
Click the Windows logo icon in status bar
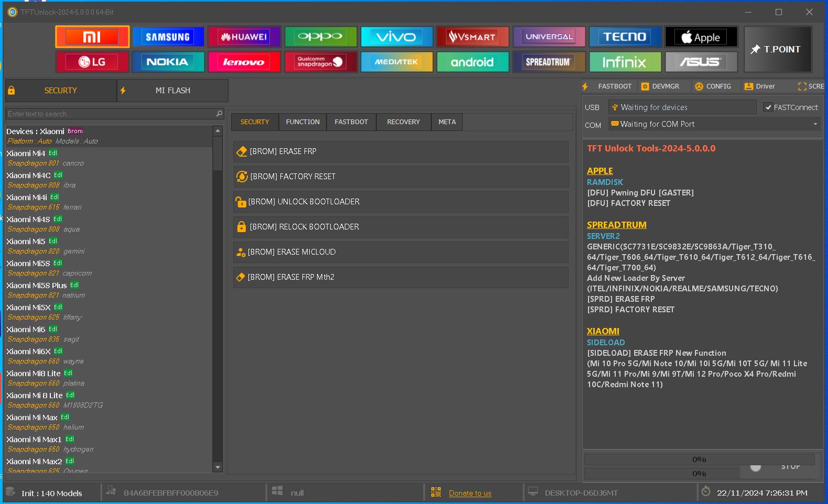pos(277,491)
